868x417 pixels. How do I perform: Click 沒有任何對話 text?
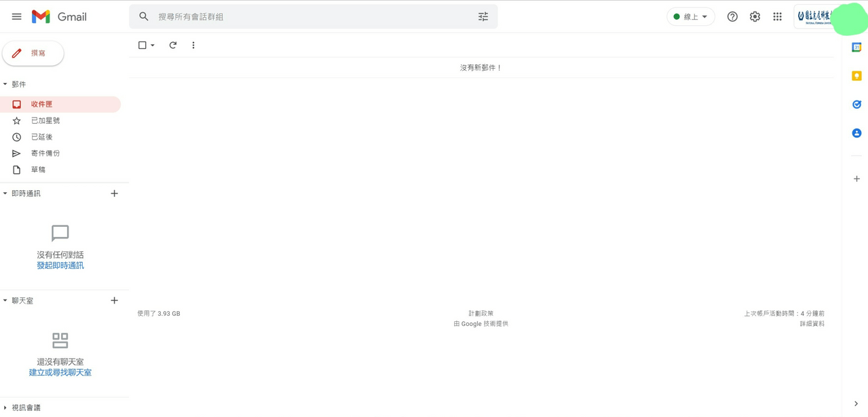(x=60, y=255)
